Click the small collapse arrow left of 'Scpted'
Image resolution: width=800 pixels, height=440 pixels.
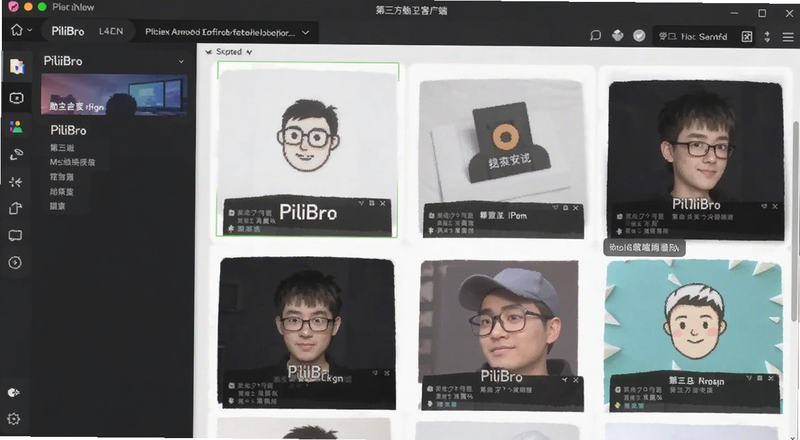[x=208, y=52]
